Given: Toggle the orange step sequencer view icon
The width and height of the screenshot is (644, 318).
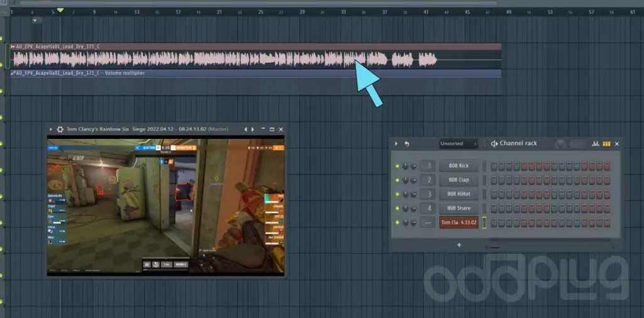Looking at the screenshot, I should pos(606,144).
